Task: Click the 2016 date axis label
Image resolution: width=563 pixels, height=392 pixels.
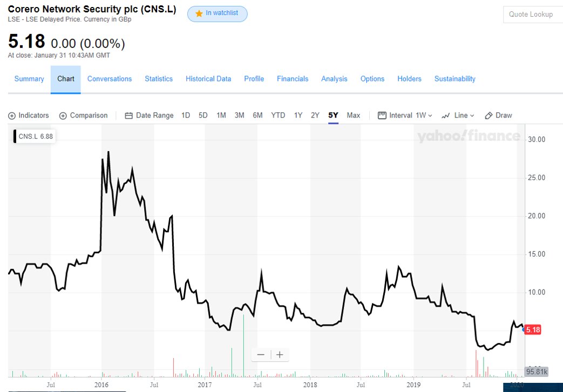Action: [101, 385]
